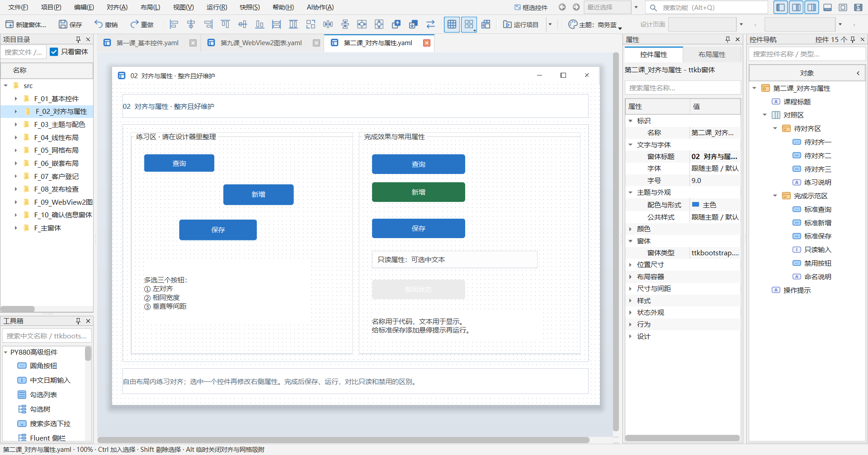The height and width of the screenshot is (455, 868).
Task: Open the 最近选择 dropdown arrow
Action: click(636, 7)
